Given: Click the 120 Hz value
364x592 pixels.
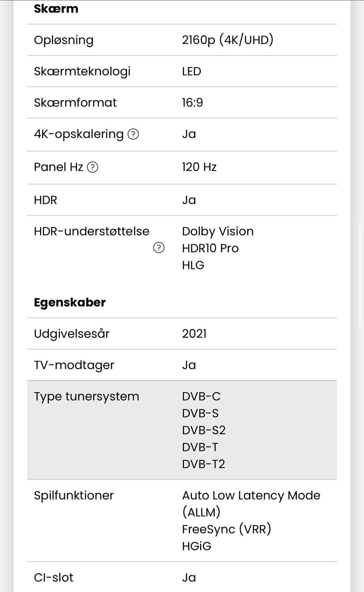Looking at the screenshot, I should click(199, 167).
